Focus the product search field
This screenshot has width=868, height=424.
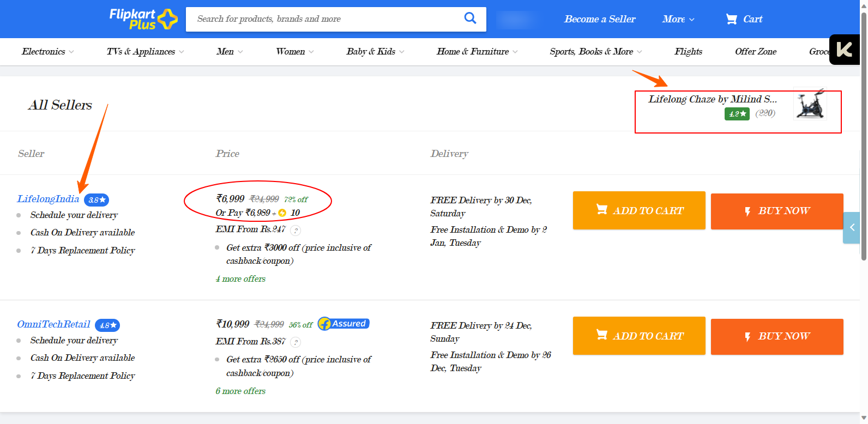point(322,19)
